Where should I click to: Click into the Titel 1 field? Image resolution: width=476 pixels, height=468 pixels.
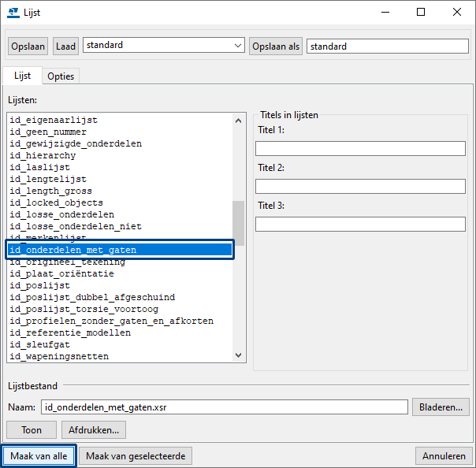360,149
